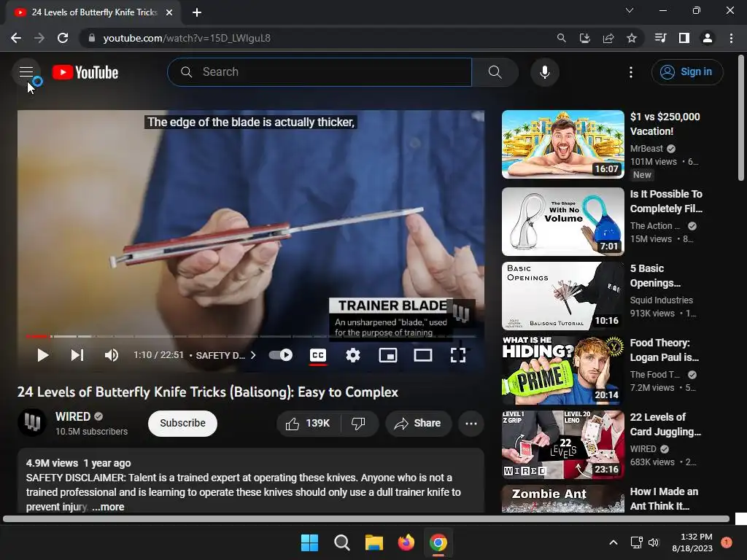Image resolution: width=747 pixels, height=560 pixels.
Task: Open Chrome profile icon
Action: (708, 38)
